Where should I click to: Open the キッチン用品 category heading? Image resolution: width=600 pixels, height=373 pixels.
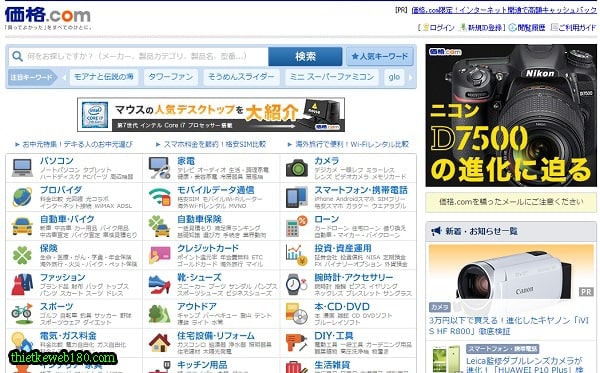(202, 365)
